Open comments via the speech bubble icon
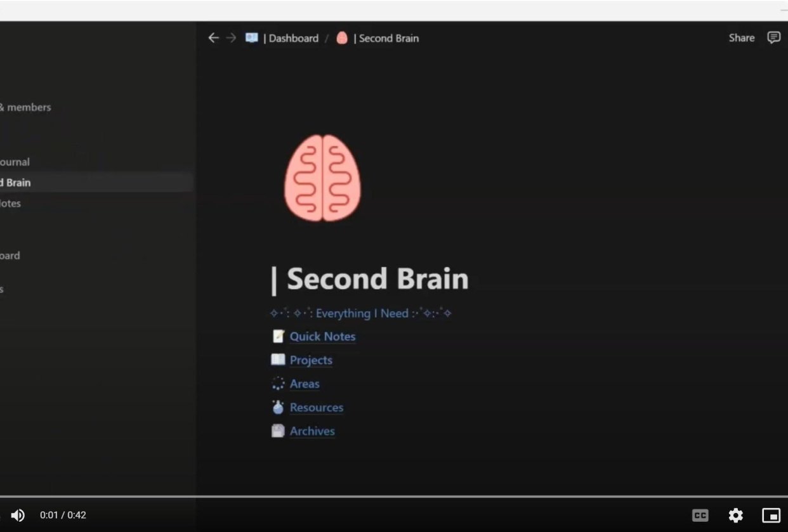 pyautogui.click(x=773, y=37)
